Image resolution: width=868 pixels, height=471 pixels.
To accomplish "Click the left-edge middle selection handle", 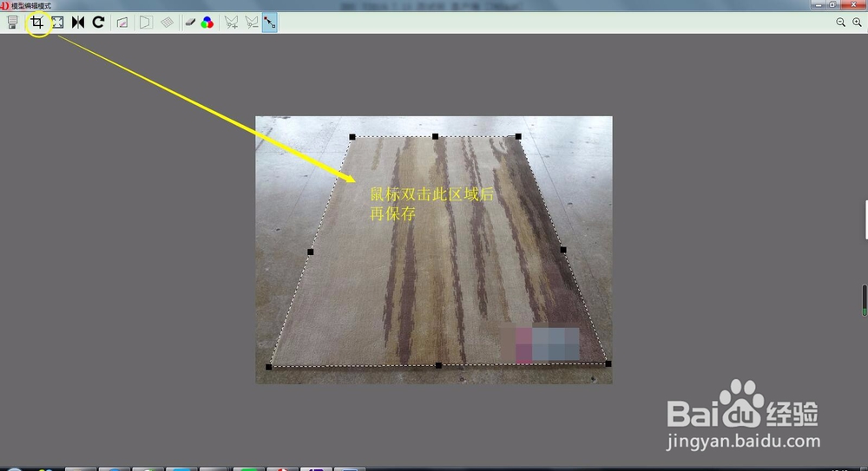I will tap(311, 252).
